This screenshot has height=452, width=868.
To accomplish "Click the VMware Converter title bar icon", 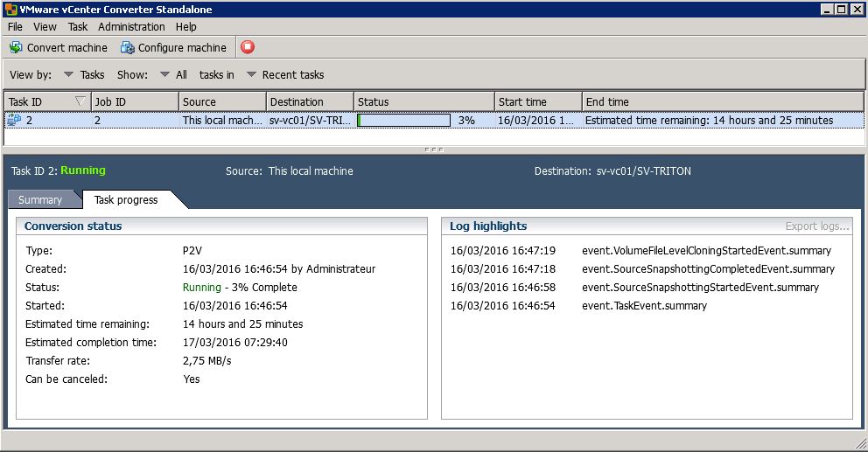I will tap(10, 10).
